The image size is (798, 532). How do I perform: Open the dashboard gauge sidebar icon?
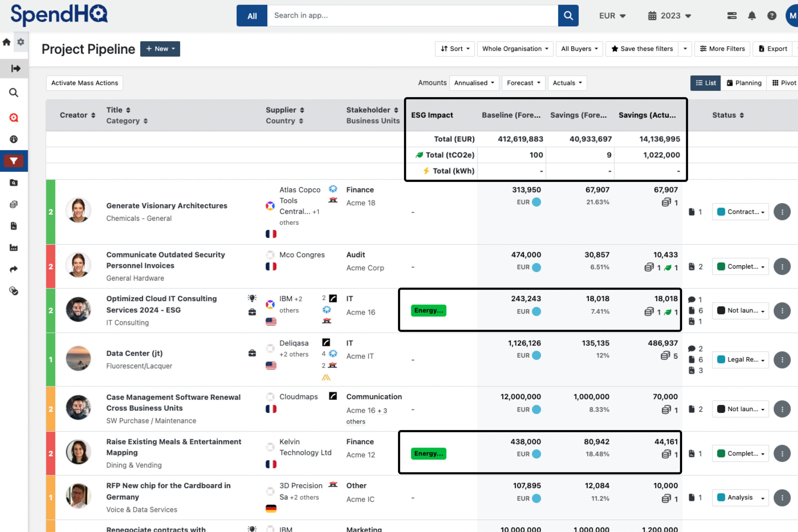14,139
